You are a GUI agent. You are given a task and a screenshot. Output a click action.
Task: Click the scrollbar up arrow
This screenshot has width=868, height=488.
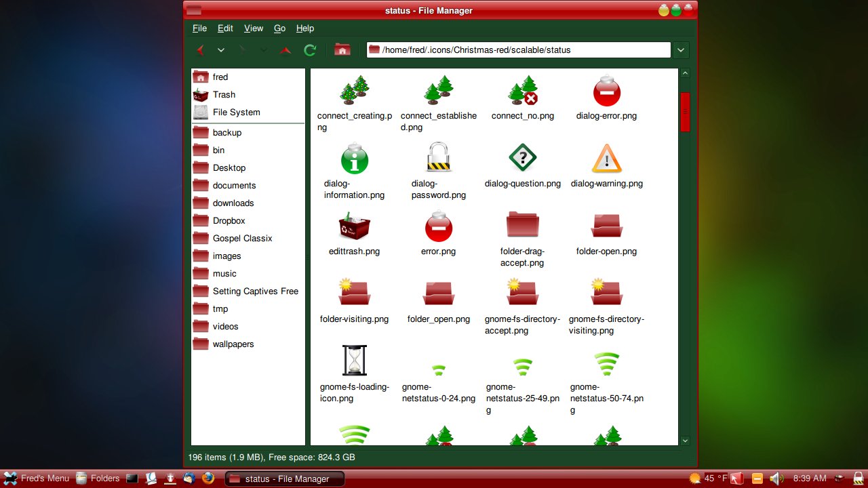[685, 73]
